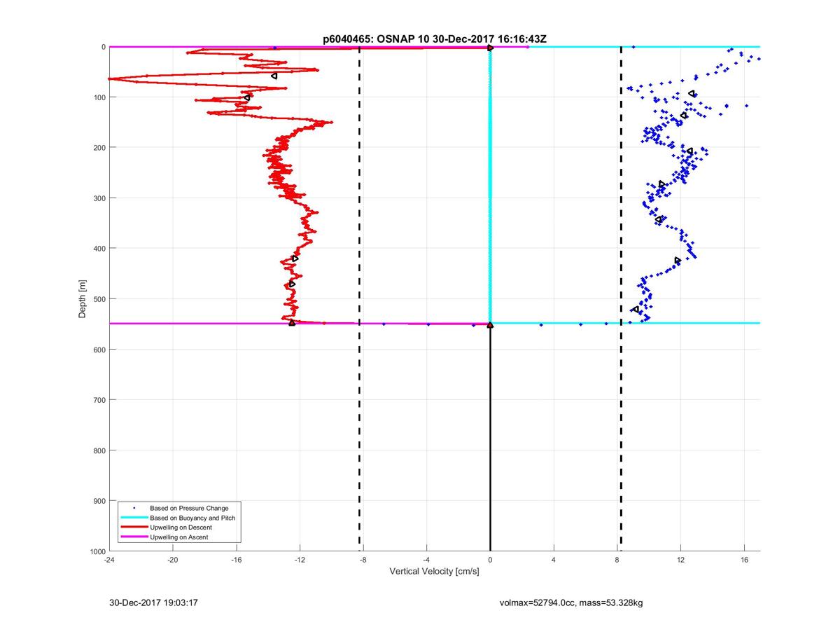Click the positive 4 velocity tick label
This screenshot has width=840, height=620.
[554, 560]
